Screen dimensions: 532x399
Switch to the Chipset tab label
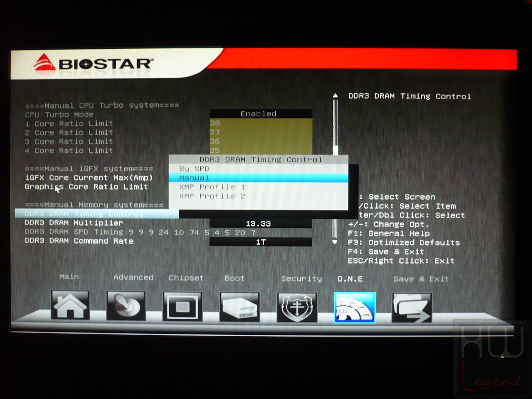(186, 278)
